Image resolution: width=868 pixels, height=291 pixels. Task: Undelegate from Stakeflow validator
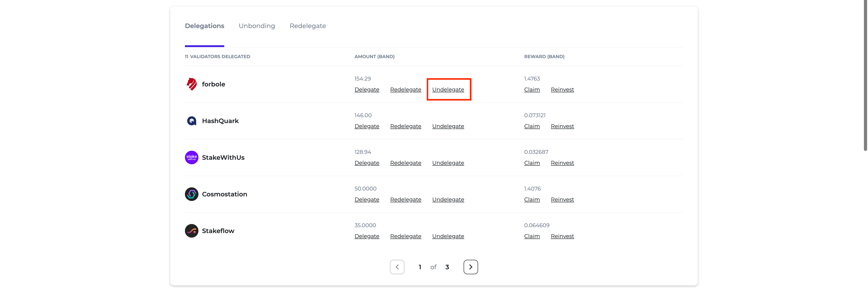[x=448, y=236]
